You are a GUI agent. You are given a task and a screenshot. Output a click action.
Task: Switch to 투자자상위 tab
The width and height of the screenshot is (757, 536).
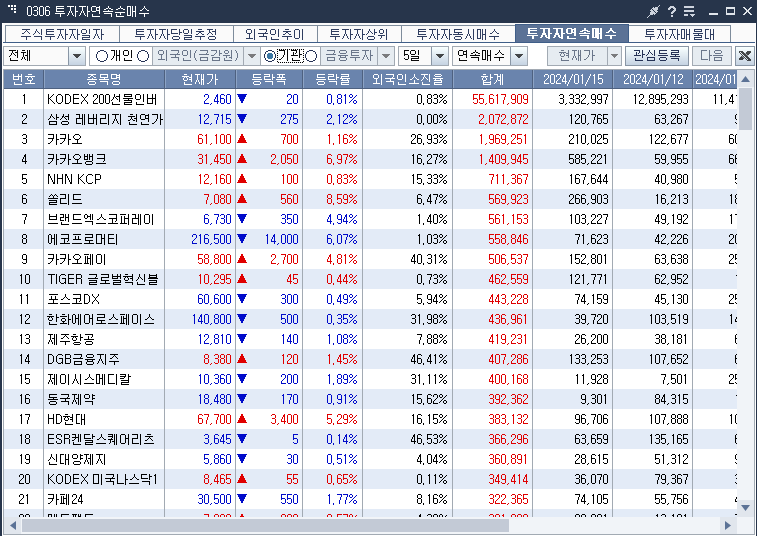tap(359, 34)
